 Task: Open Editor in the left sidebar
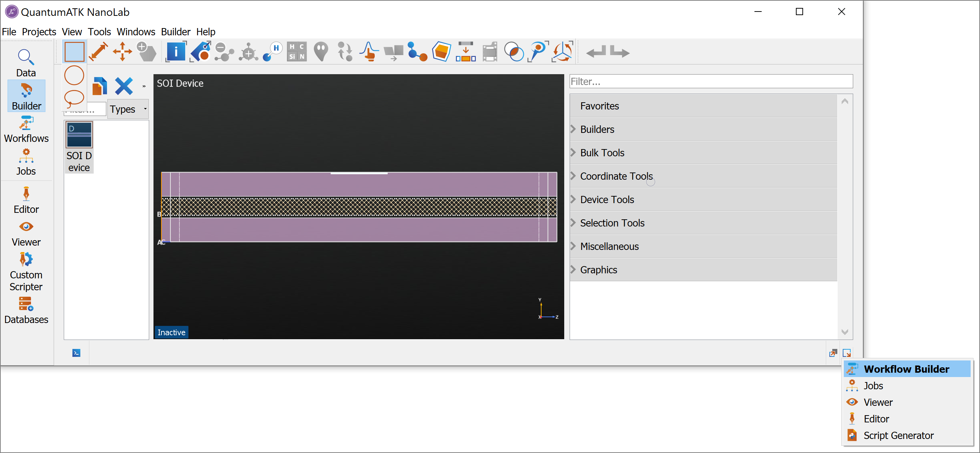click(x=26, y=201)
